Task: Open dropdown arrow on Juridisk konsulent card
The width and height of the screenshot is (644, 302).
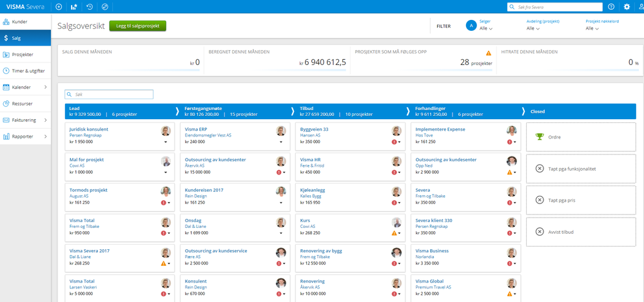Action: 166,142
